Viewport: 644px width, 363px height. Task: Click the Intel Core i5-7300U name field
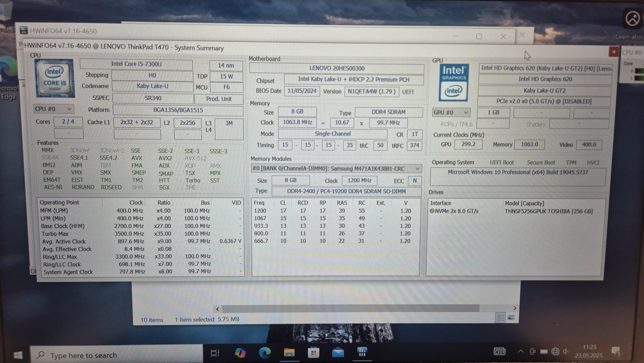pos(136,64)
